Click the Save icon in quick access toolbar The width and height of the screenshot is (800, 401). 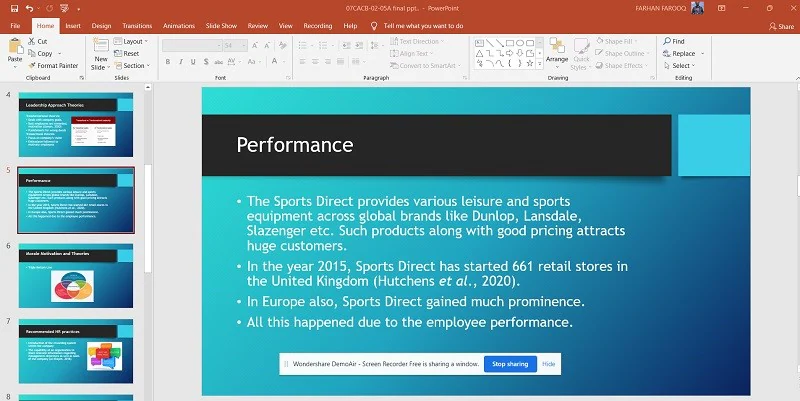point(14,8)
